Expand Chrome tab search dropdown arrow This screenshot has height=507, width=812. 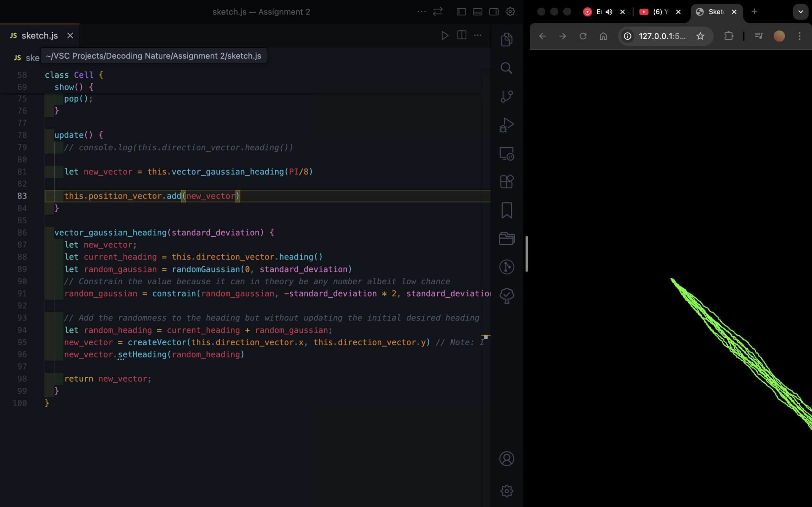click(x=800, y=12)
